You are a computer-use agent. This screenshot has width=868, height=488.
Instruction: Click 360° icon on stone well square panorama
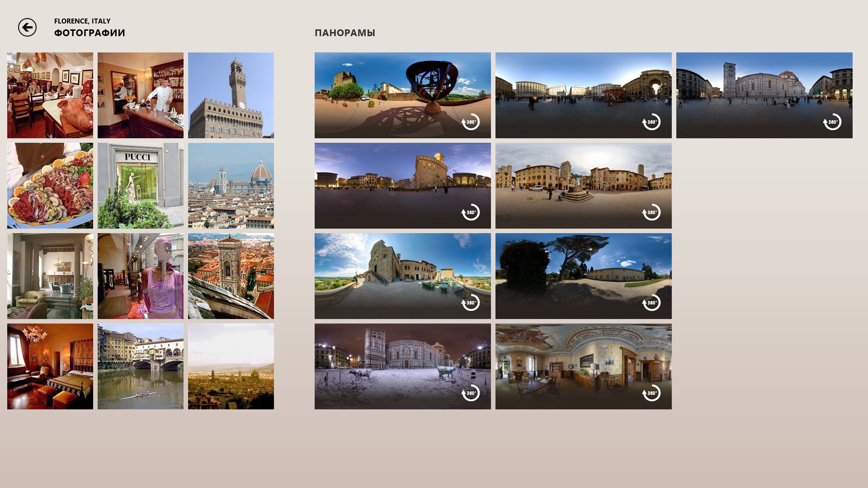651,212
